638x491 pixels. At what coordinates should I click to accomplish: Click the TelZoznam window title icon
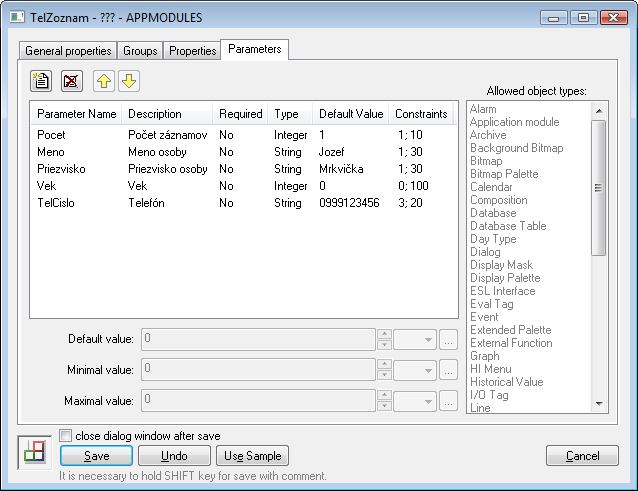[x=12, y=17]
